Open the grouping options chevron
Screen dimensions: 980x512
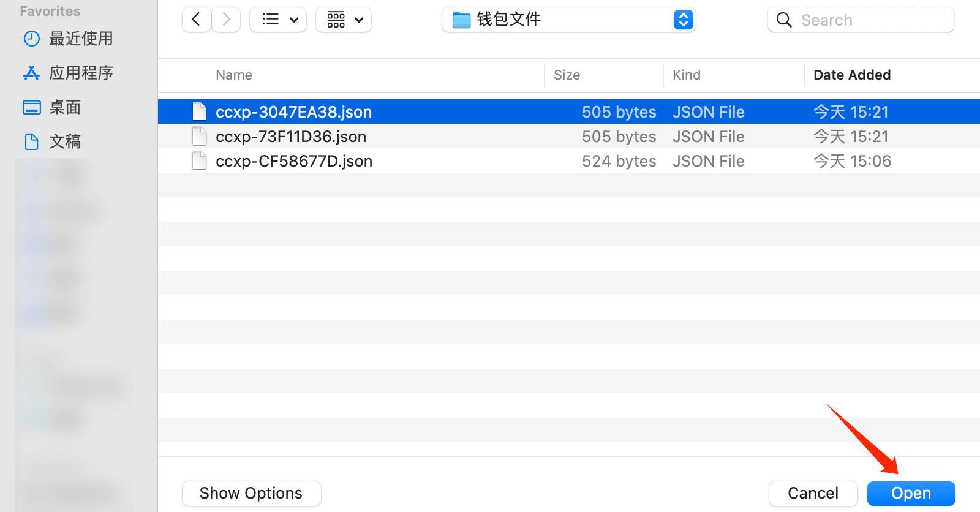coord(359,20)
